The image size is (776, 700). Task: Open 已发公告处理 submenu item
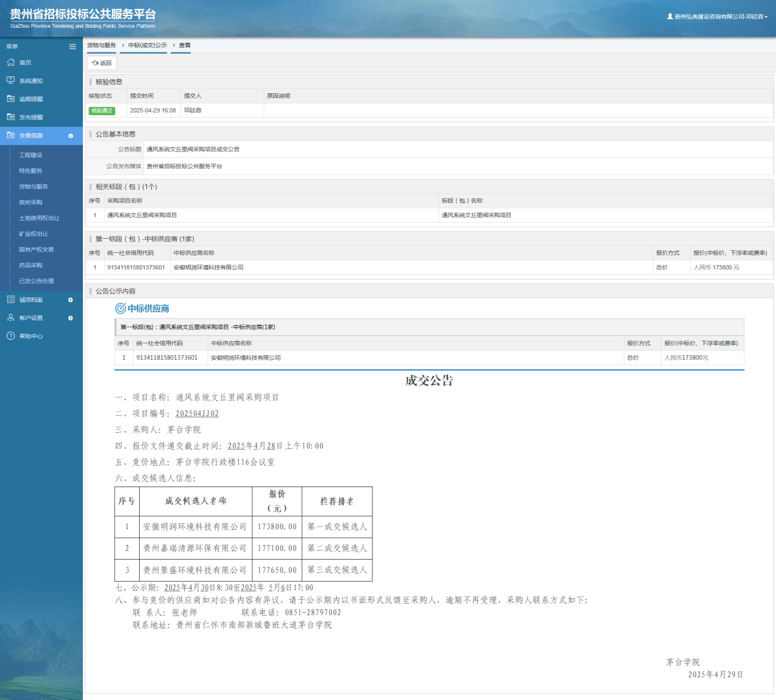click(36, 281)
